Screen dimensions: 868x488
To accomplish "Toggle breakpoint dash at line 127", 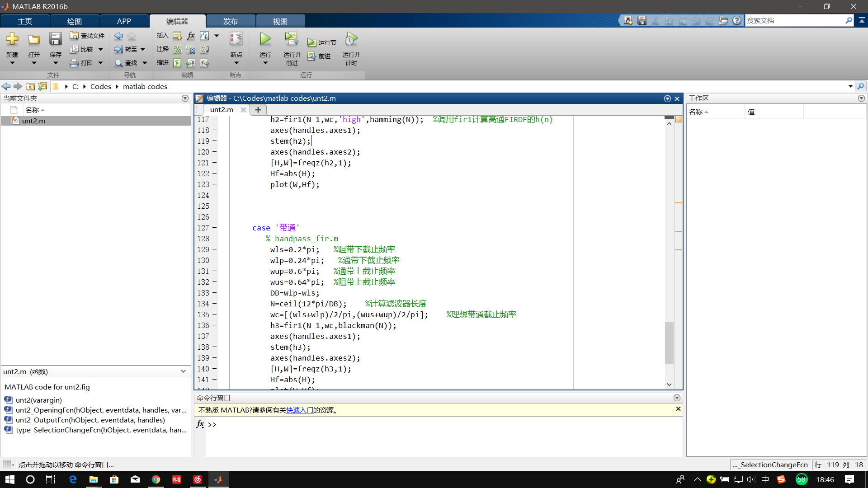I will [x=215, y=228].
